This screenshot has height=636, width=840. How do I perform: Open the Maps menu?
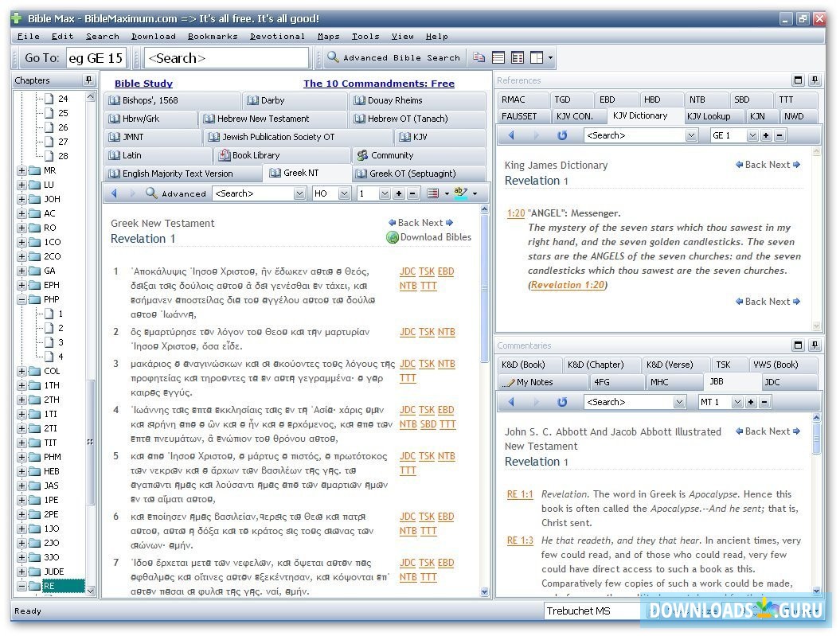[328, 37]
